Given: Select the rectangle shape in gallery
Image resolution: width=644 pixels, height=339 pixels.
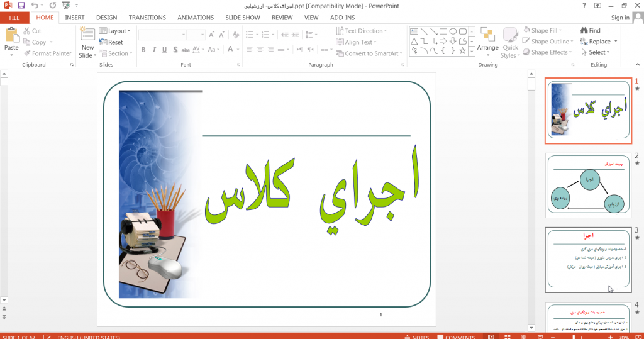Looking at the screenshot, I should pos(443,31).
